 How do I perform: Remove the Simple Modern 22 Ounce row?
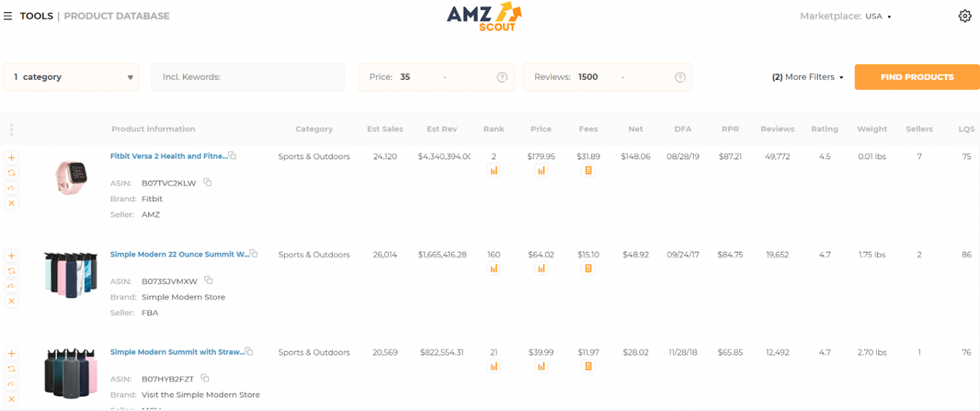[x=12, y=301]
